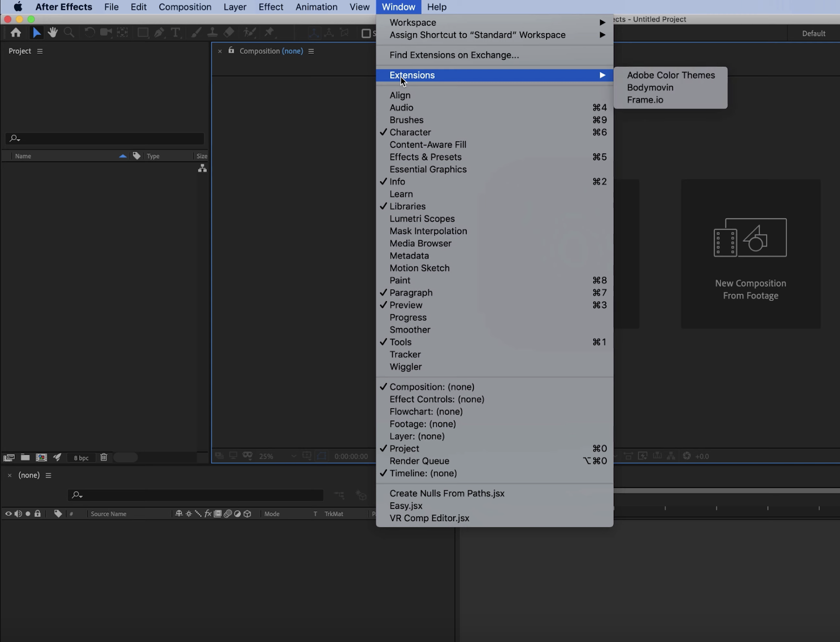Expand the Workspace submenu
This screenshot has width=840, height=642.
click(413, 23)
